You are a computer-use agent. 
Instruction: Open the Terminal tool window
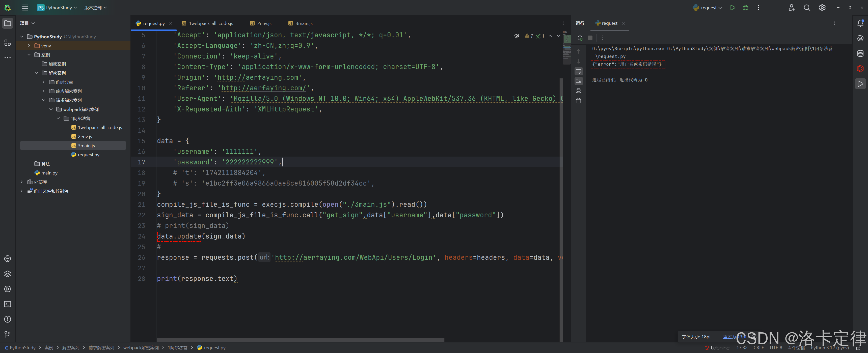coord(7,304)
